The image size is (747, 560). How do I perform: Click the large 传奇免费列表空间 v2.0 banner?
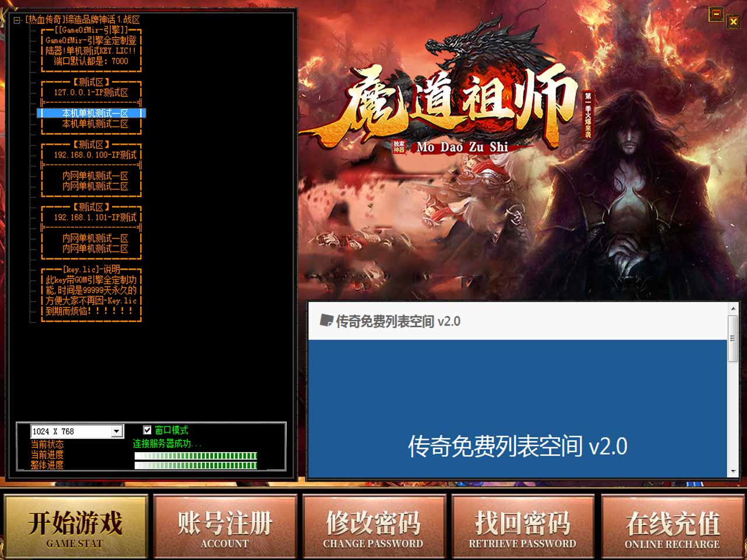518,446
